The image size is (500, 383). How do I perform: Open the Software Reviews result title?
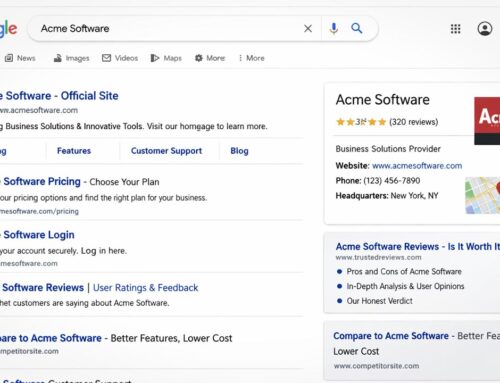pos(42,288)
